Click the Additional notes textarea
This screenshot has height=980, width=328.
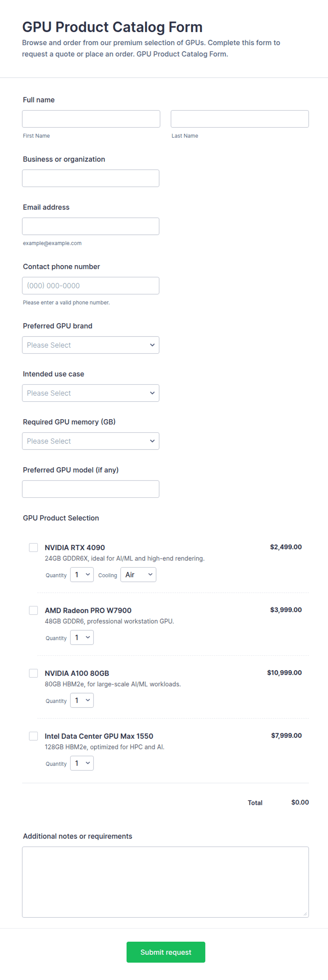(x=165, y=882)
